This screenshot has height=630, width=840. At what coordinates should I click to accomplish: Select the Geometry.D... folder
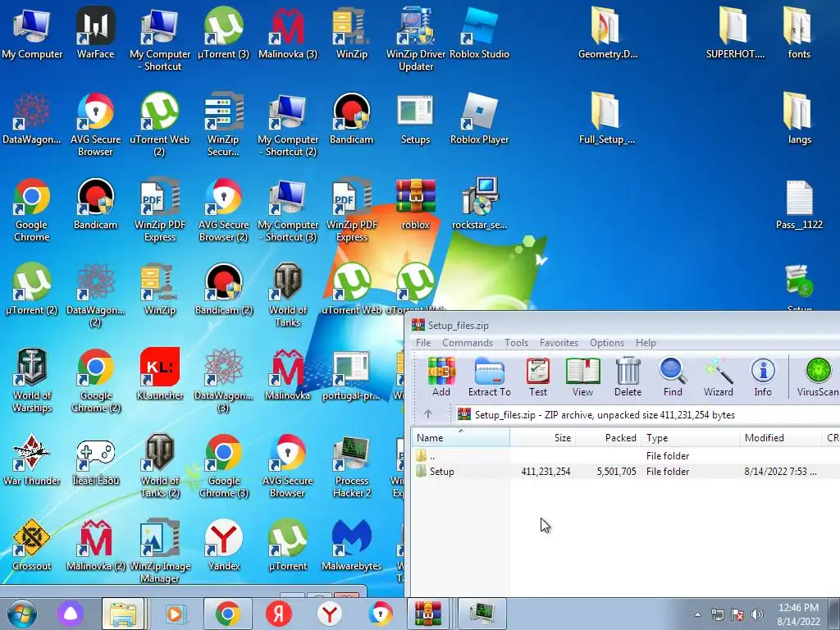pos(607,33)
